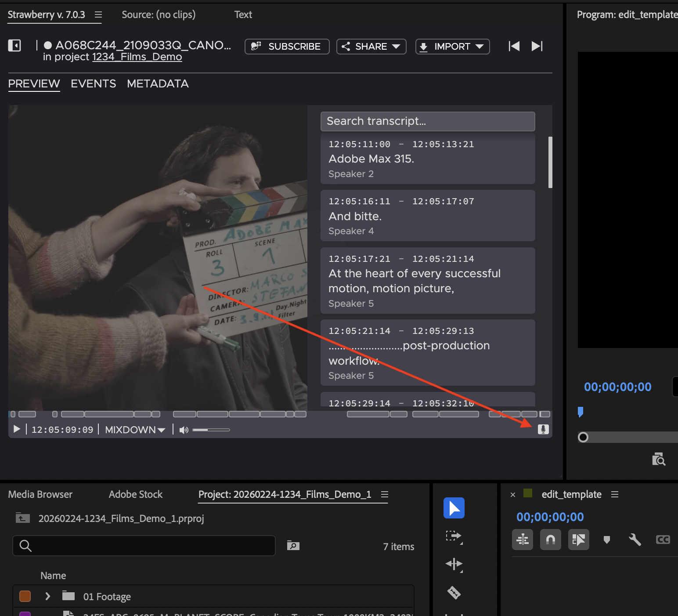Choose the Ripple Edit tool
Viewport: 678px width, 616px height.
pyautogui.click(x=454, y=564)
